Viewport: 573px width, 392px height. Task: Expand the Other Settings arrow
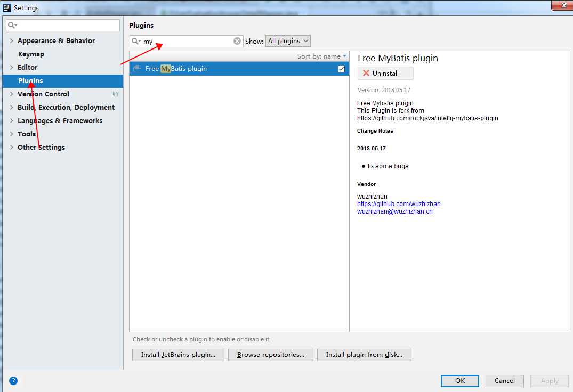[x=11, y=147]
